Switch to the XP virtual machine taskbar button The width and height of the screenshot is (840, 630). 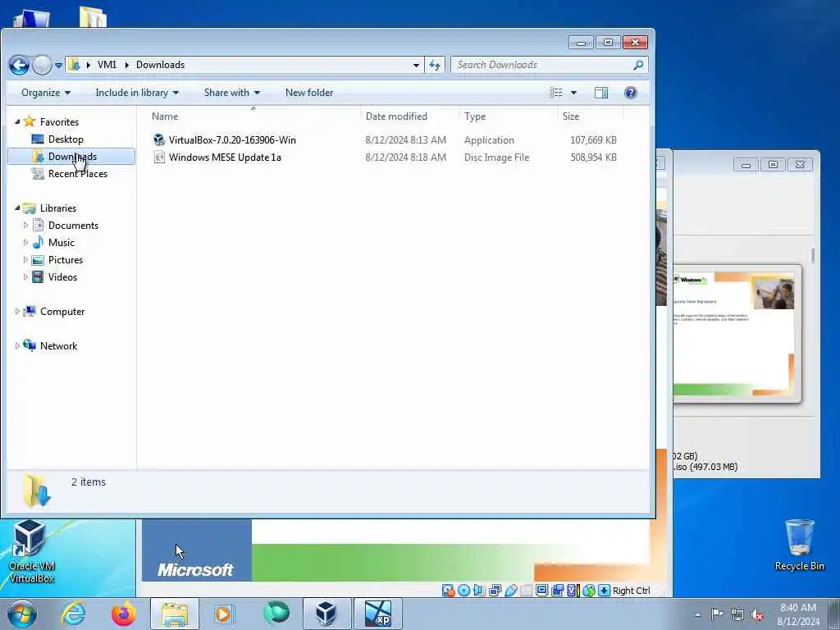click(377, 614)
